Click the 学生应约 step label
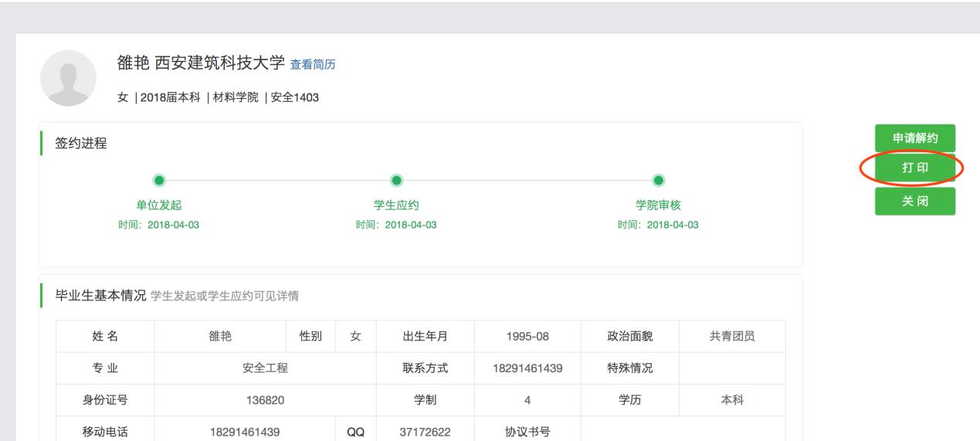The image size is (980, 441). [395, 205]
